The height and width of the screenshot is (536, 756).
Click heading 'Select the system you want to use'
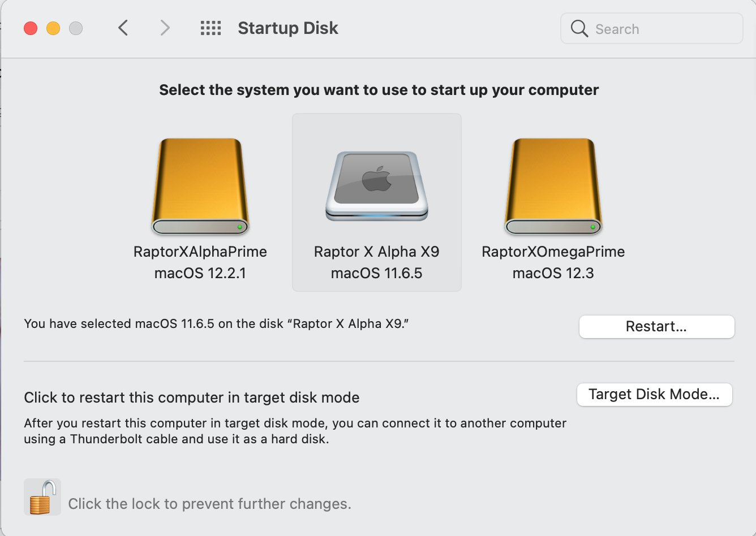[x=379, y=90]
